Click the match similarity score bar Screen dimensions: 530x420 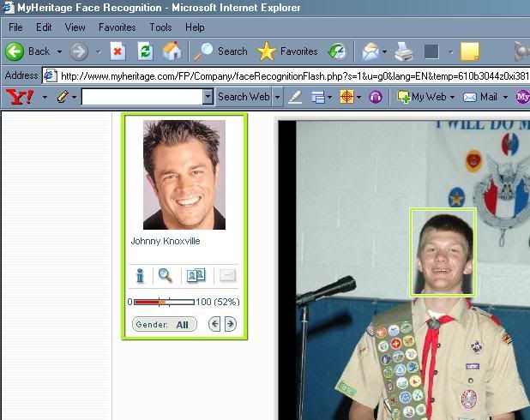164,302
